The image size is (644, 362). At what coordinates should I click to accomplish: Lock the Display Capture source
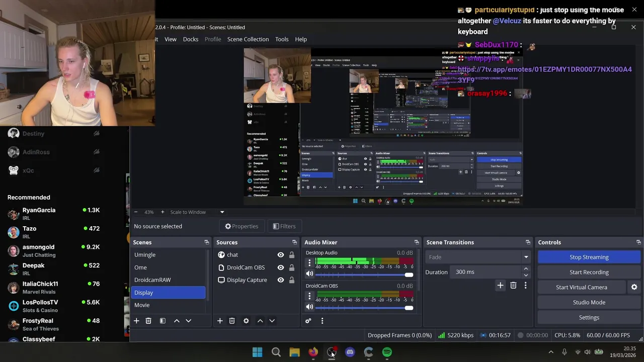[x=292, y=280]
